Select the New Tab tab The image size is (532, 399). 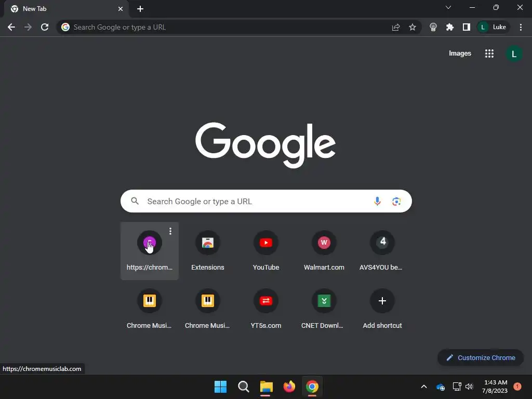point(66,9)
